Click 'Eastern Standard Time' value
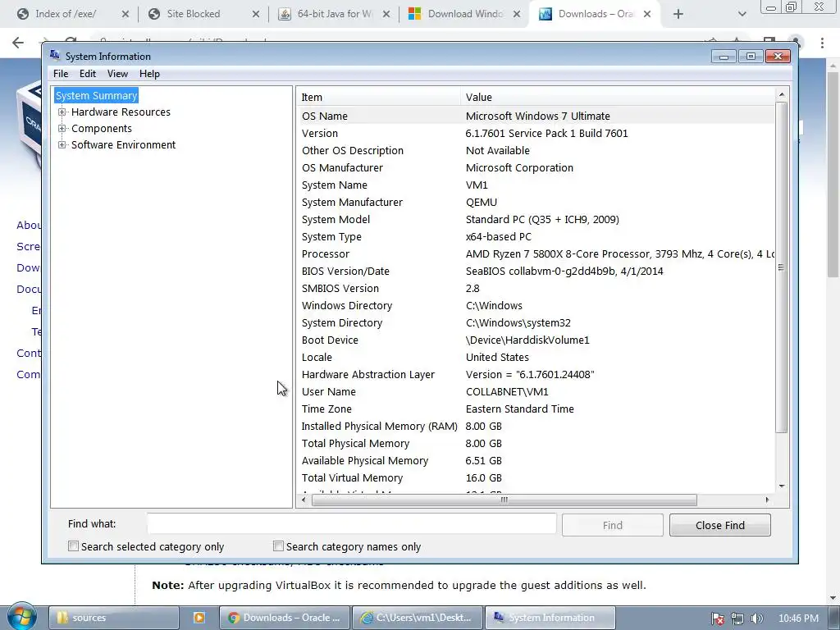This screenshot has height=630, width=840. point(519,409)
